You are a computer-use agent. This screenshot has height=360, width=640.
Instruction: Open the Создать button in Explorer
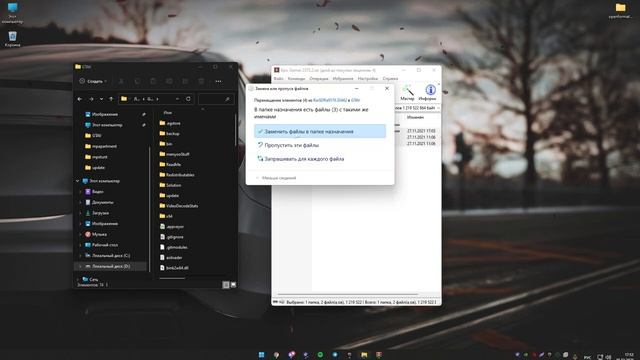point(93,81)
